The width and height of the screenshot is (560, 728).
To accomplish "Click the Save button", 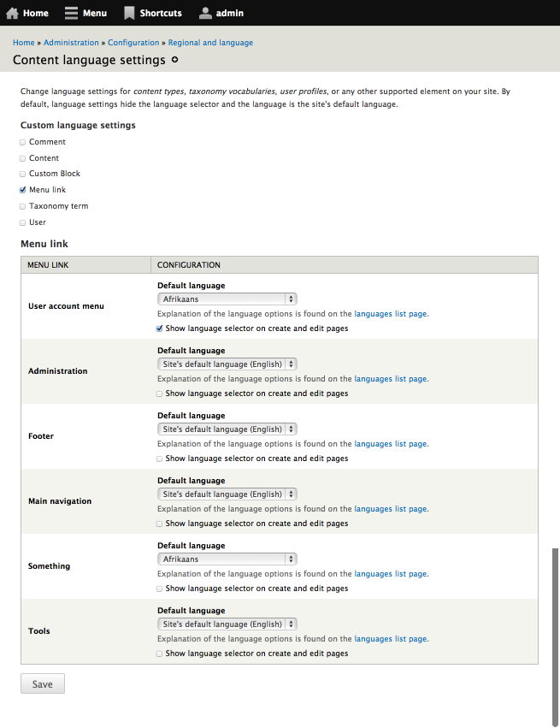I will (42, 683).
